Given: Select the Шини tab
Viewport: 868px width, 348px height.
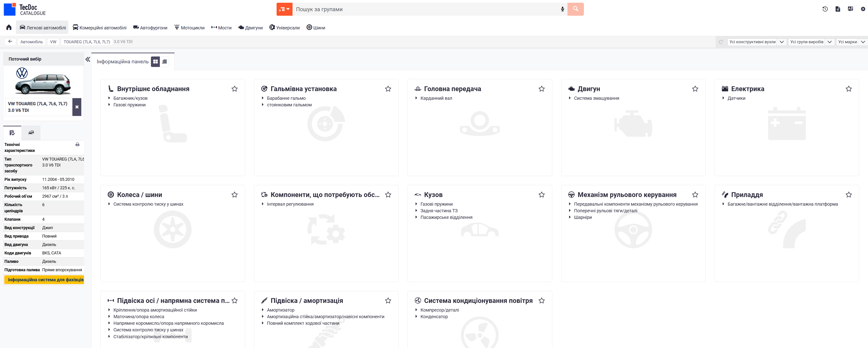Looking at the screenshot, I should pos(316,27).
